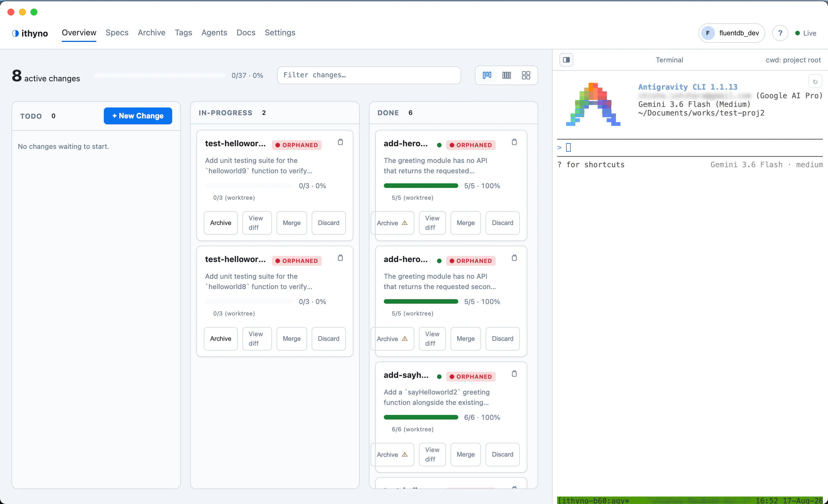
Task: Open the Agents tab
Action: [x=214, y=32]
